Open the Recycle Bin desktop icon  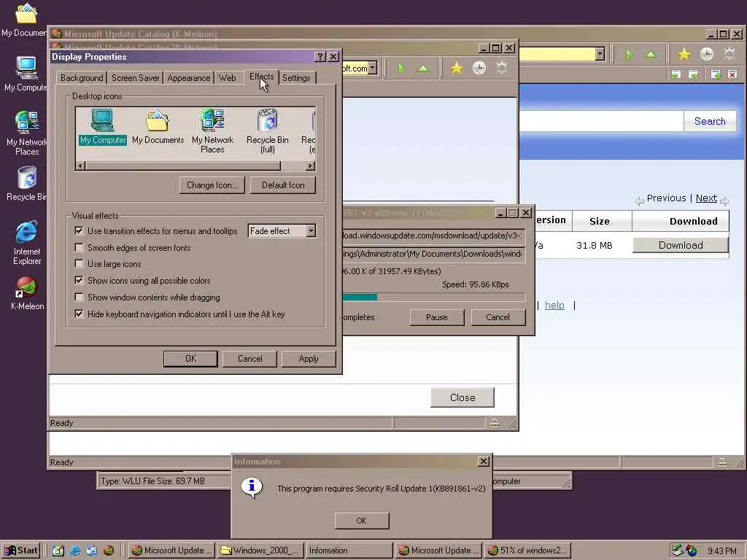tap(27, 183)
